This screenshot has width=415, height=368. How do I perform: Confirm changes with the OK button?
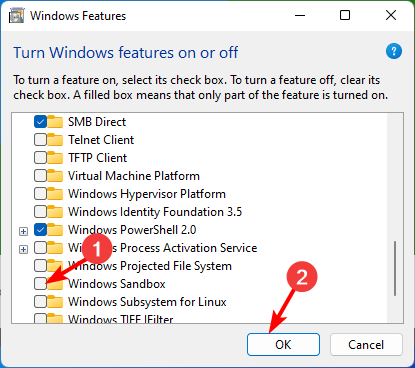pyautogui.click(x=283, y=344)
